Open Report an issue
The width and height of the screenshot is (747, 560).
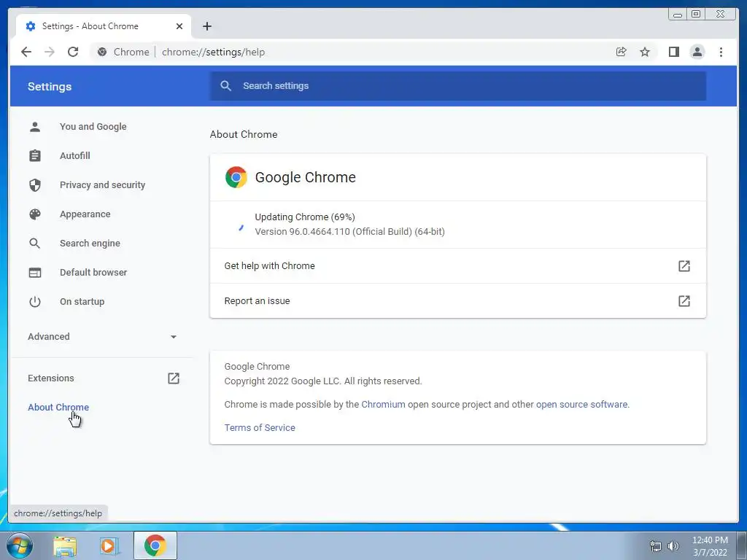pos(458,301)
